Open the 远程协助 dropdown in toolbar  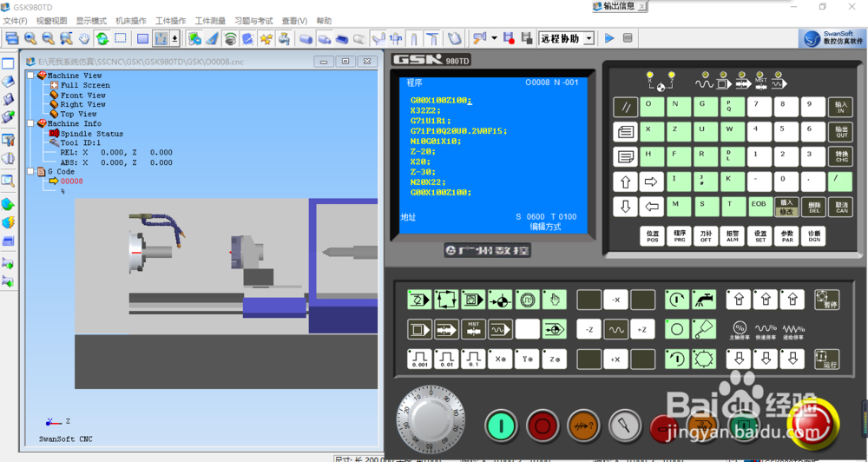[x=589, y=38]
